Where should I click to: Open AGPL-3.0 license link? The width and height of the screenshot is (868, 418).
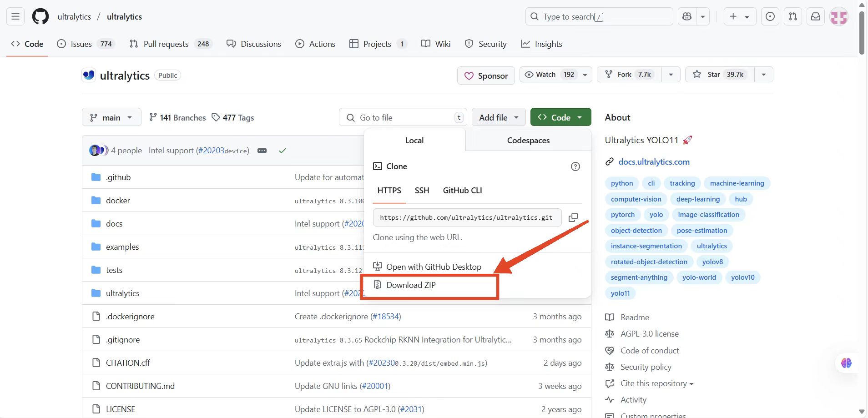649,334
